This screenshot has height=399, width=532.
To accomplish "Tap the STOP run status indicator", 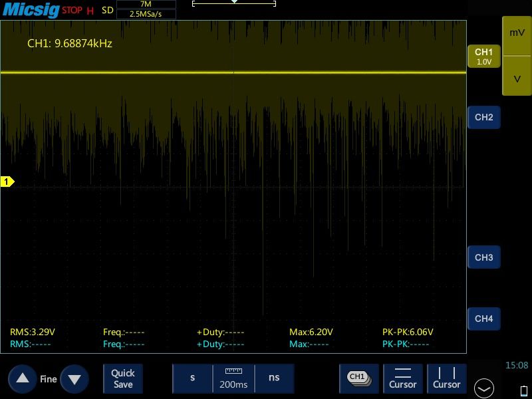I will (72, 10).
